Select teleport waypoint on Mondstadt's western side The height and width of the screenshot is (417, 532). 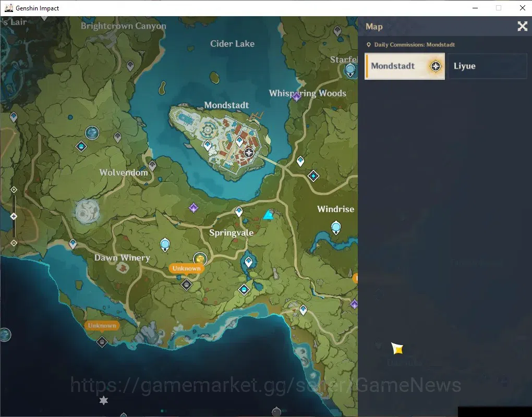208,146
